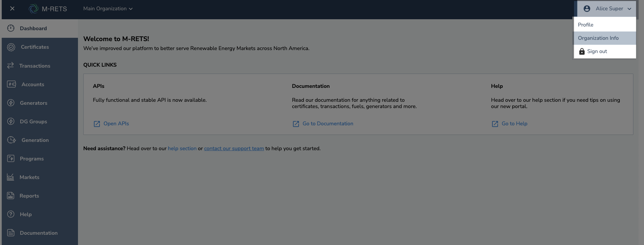Click the M-RETS brand name text
This screenshot has height=245, width=644.
click(x=54, y=9)
